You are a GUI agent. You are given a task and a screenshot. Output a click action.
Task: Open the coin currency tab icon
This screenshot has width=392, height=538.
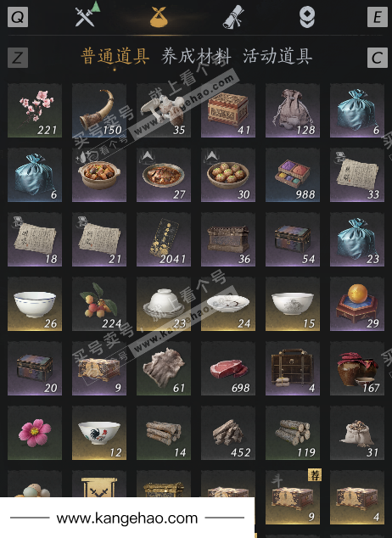(307, 17)
